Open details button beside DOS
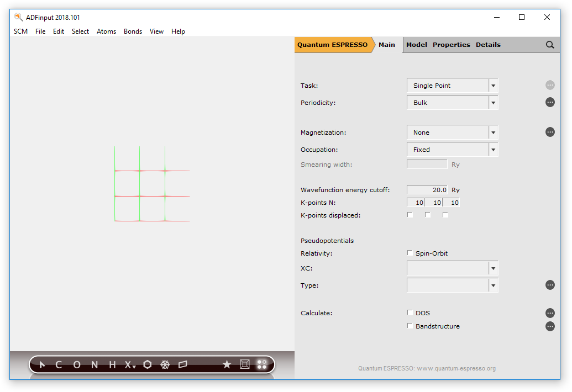The width and height of the screenshot is (572, 392). point(550,313)
